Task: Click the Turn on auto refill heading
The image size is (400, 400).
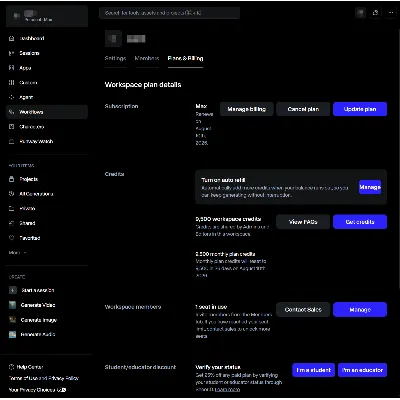Action: coord(223,180)
